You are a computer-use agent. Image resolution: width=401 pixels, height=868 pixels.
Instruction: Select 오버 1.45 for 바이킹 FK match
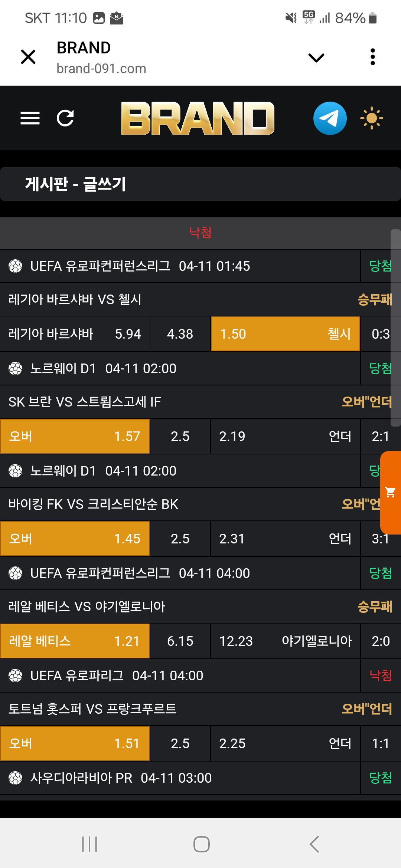click(x=75, y=539)
